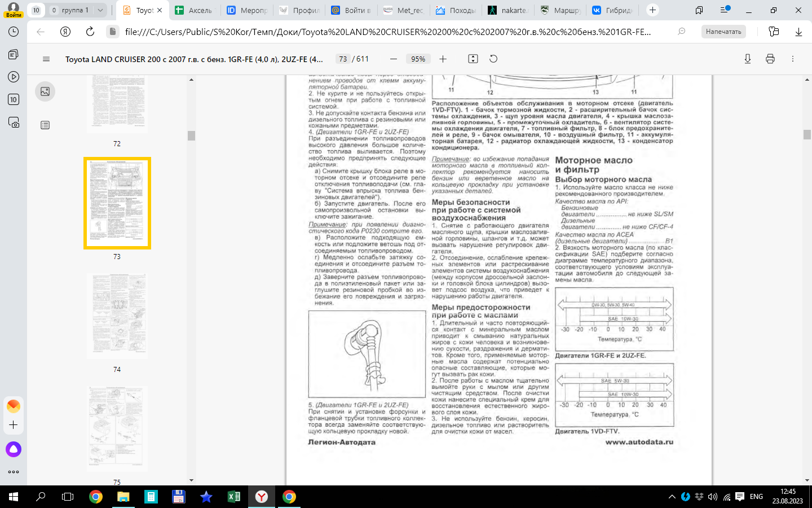Zoom in the PDF with plus
812x508 pixels.
click(443, 59)
